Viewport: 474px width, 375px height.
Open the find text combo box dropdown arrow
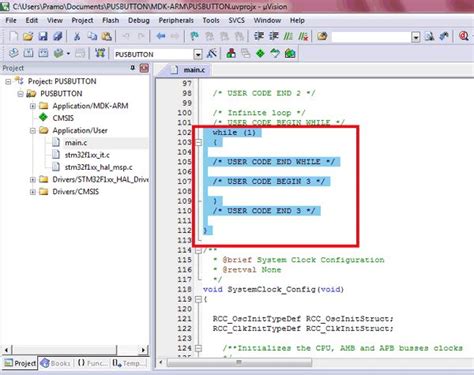[416, 37]
